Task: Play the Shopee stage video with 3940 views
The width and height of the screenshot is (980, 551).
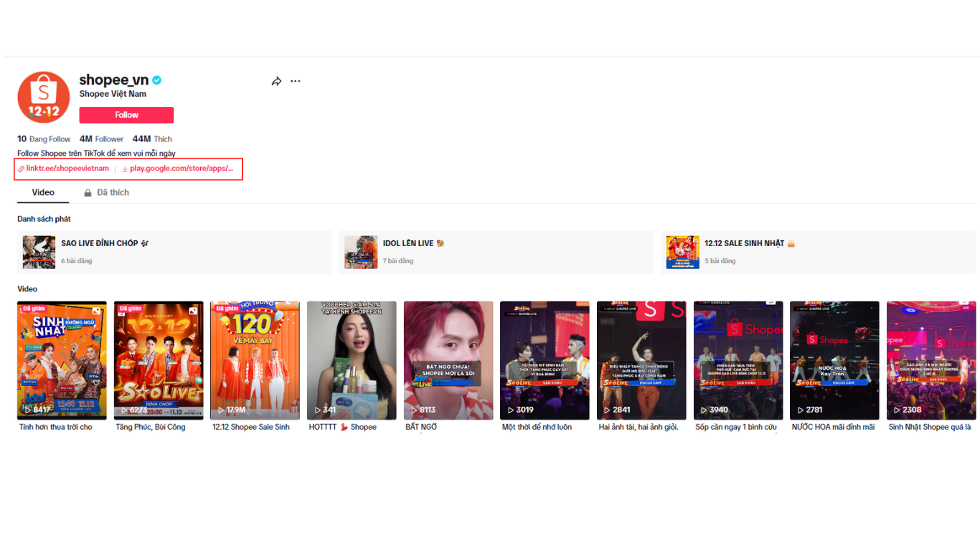Action: coord(738,360)
